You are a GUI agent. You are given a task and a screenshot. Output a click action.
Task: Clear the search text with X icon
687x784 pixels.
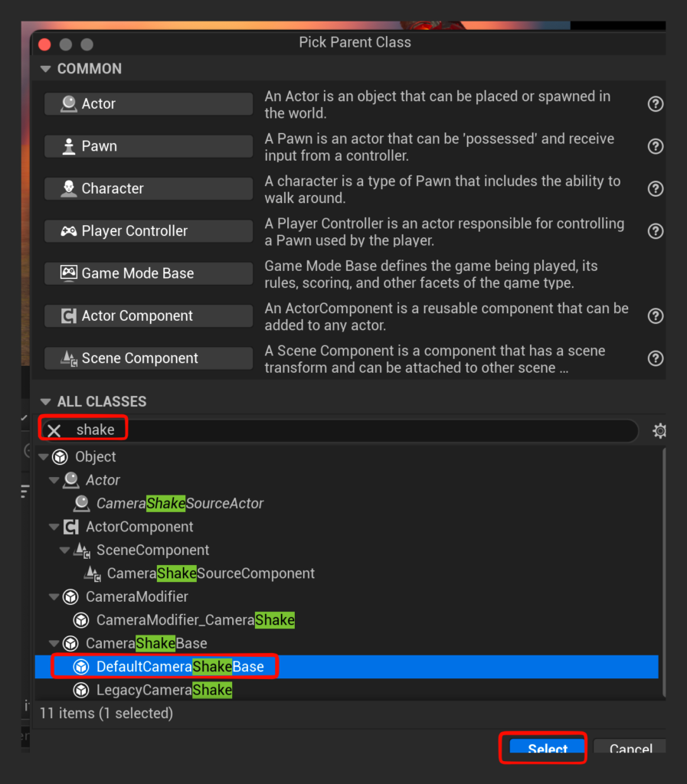click(x=54, y=430)
